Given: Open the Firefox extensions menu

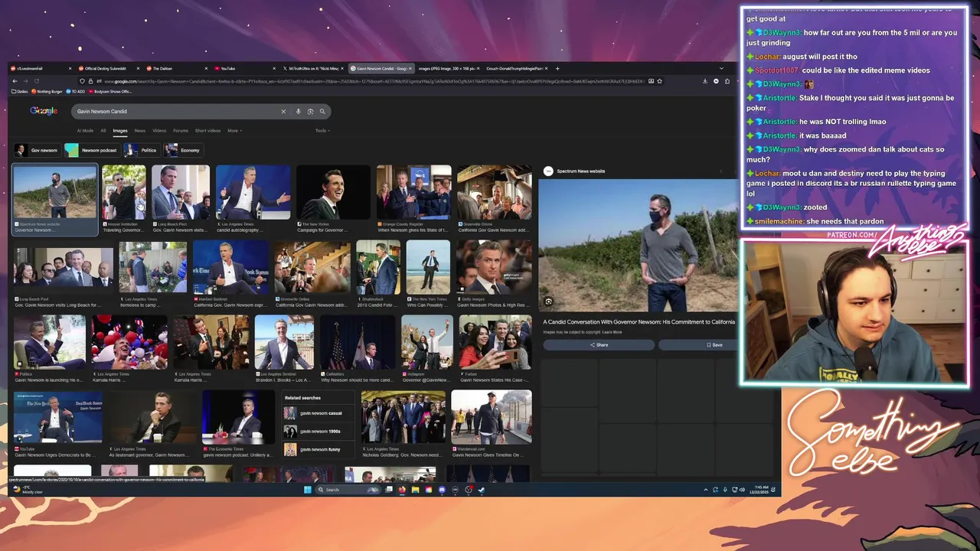Looking at the screenshot, I should pos(727,81).
